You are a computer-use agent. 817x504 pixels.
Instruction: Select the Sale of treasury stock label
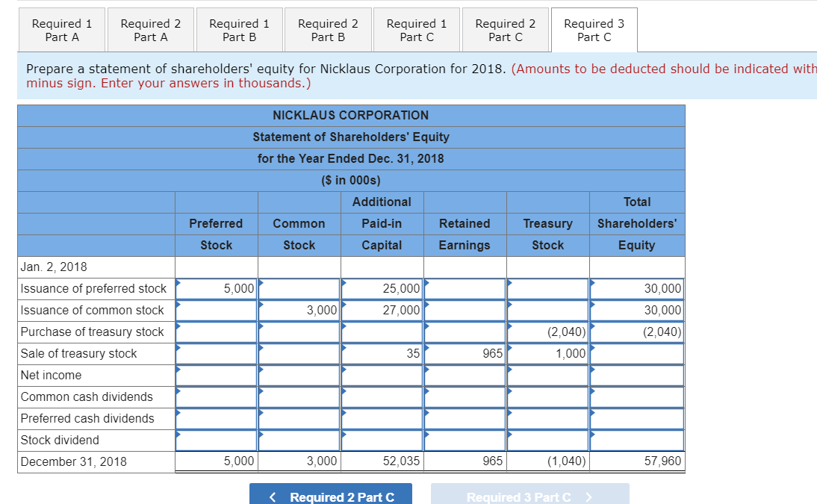click(78, 354)
